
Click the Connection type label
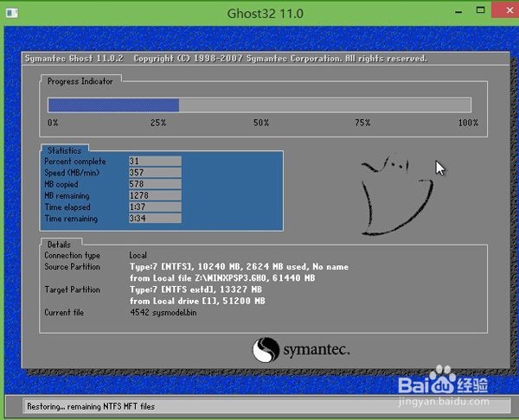(72, 255)
